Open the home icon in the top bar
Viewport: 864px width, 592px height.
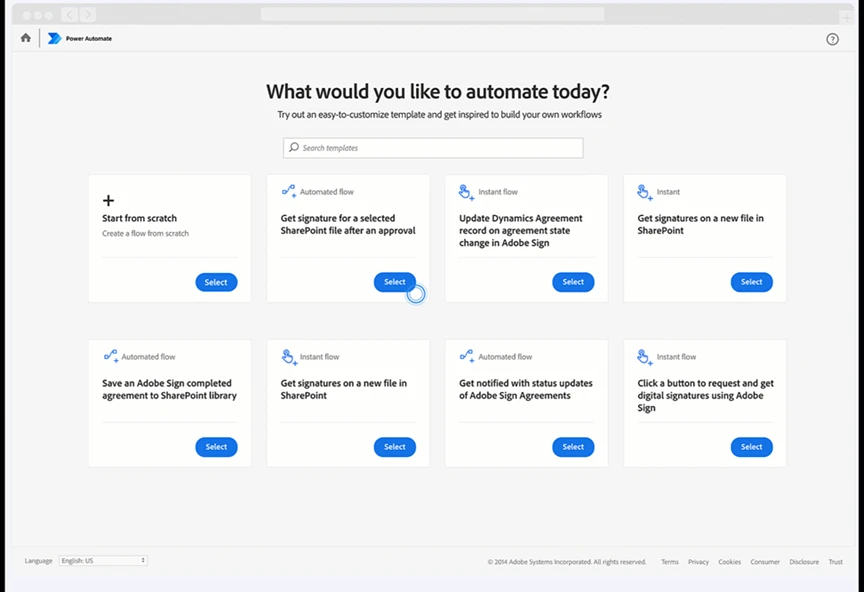(25, 38)
